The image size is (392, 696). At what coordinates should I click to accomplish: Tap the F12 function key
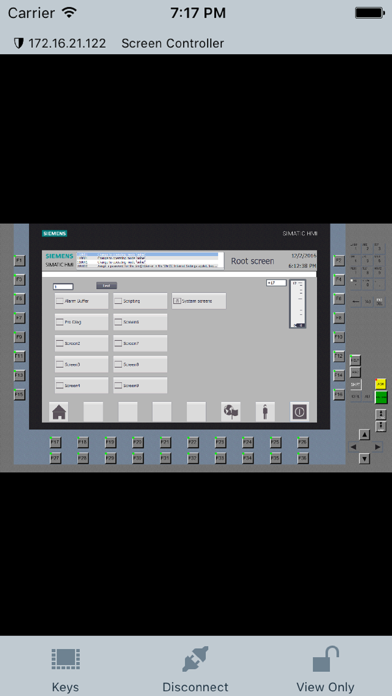[x=339, y=356]
